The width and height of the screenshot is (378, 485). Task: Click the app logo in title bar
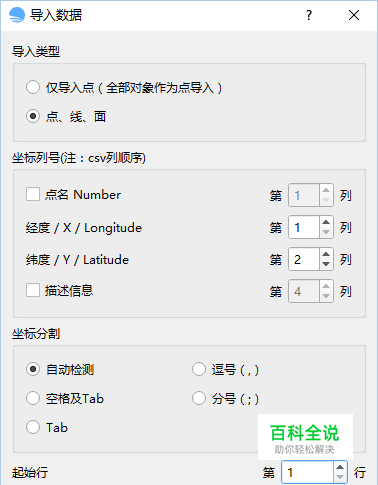point(17,15)
